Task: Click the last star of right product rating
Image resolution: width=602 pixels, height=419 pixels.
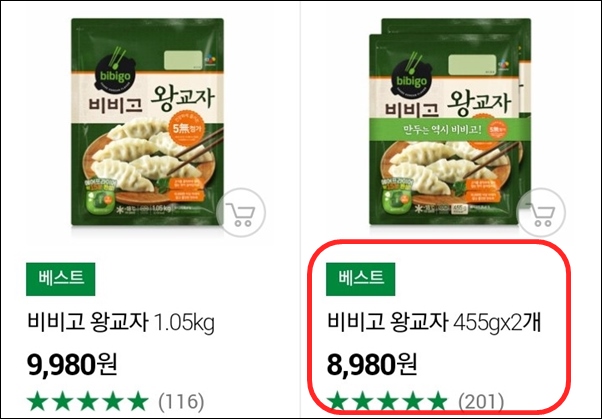Action: 437,401
